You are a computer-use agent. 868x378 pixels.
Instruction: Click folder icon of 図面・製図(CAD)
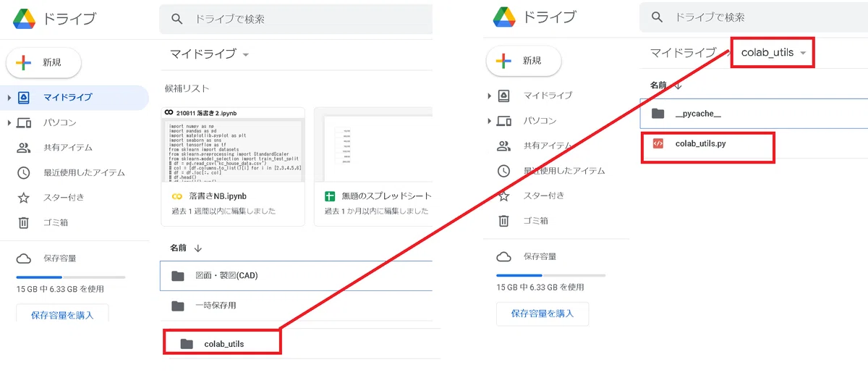point(178,276)
